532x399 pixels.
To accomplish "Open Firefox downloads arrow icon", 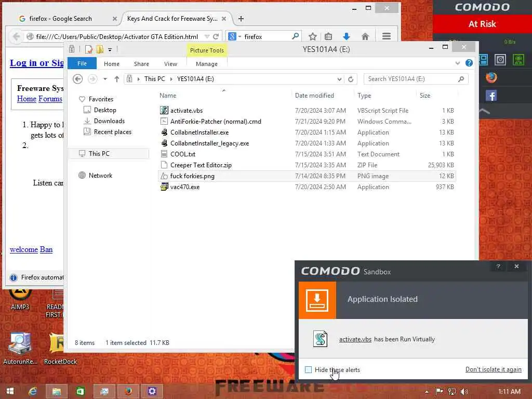I will [x=347, y=36].
